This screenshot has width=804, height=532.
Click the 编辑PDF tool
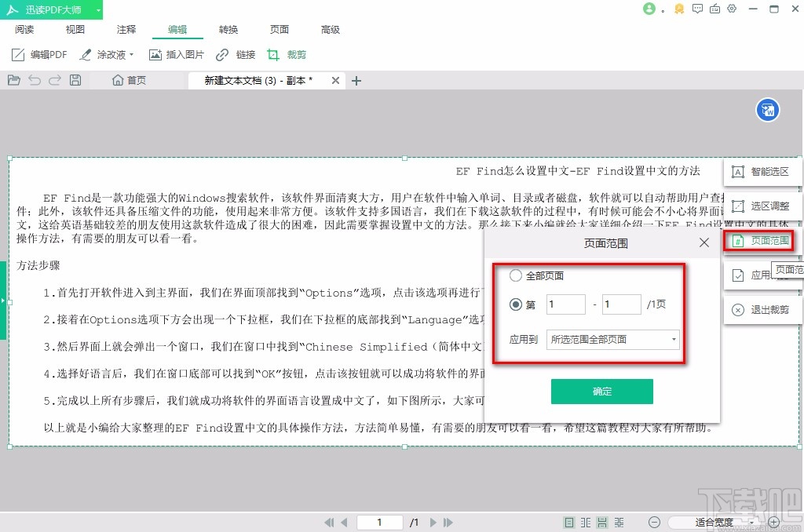click(39, 54)
